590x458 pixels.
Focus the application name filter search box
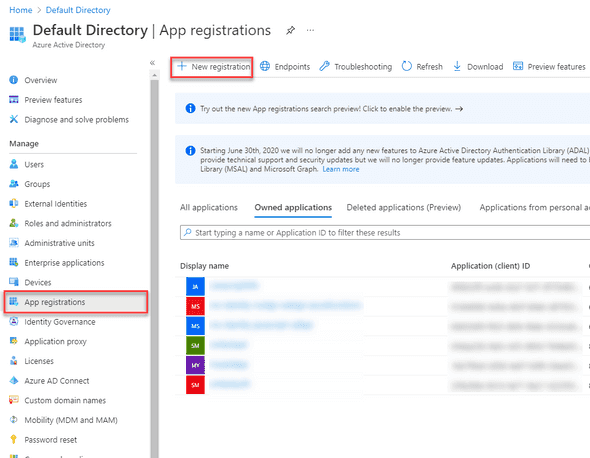[x=385, y=233]
